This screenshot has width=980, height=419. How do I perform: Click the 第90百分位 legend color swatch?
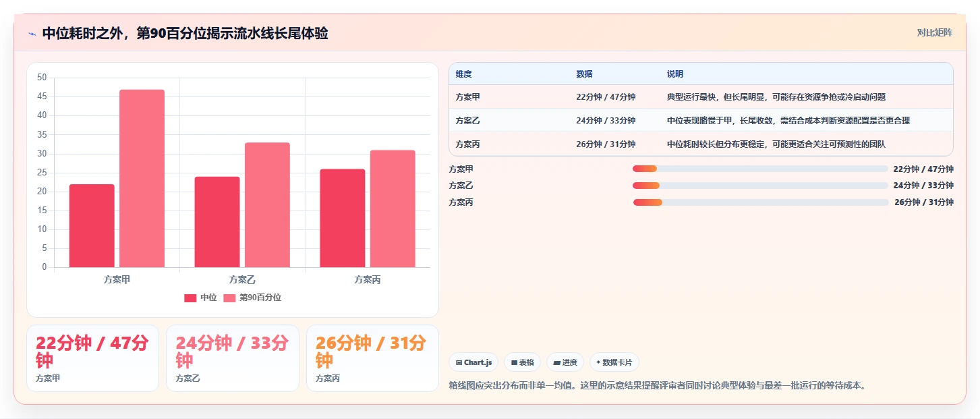(x=229, y=298)
